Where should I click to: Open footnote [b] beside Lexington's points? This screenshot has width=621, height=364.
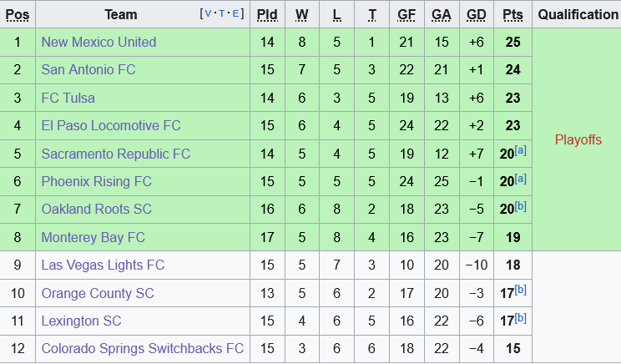(521, 317)
